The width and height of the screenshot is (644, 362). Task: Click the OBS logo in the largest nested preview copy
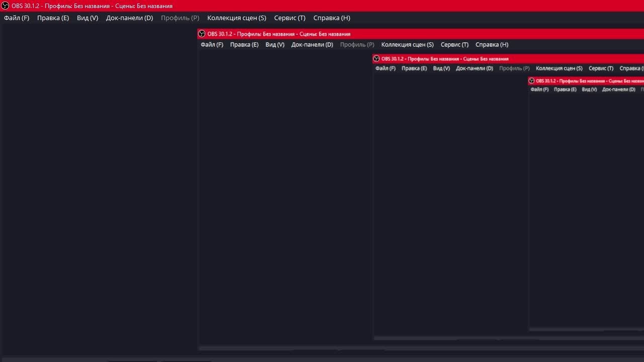pyautogui.click(x=202, y=34)
